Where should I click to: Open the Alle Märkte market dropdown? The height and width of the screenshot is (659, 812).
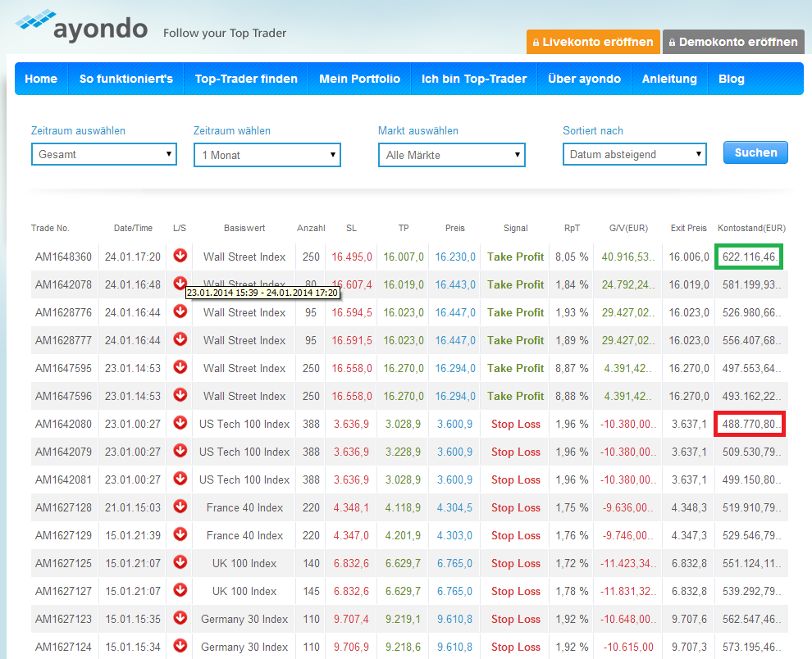pos(452,155)
